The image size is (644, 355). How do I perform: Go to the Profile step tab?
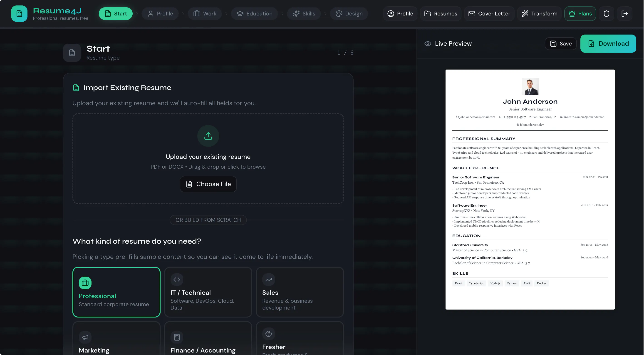tap(160, 13)
